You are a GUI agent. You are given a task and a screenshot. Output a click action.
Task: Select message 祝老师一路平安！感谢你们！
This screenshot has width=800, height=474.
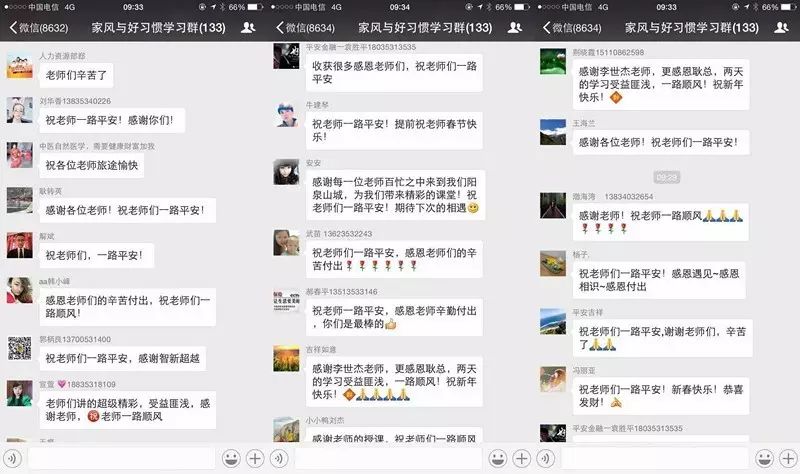pyautogui.click(x=112, y=120)
